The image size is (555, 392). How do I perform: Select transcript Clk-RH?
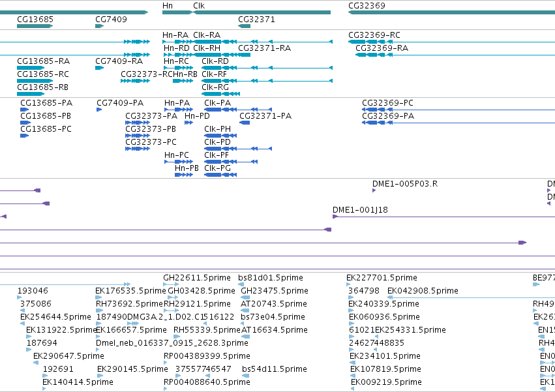click(207, 48)
